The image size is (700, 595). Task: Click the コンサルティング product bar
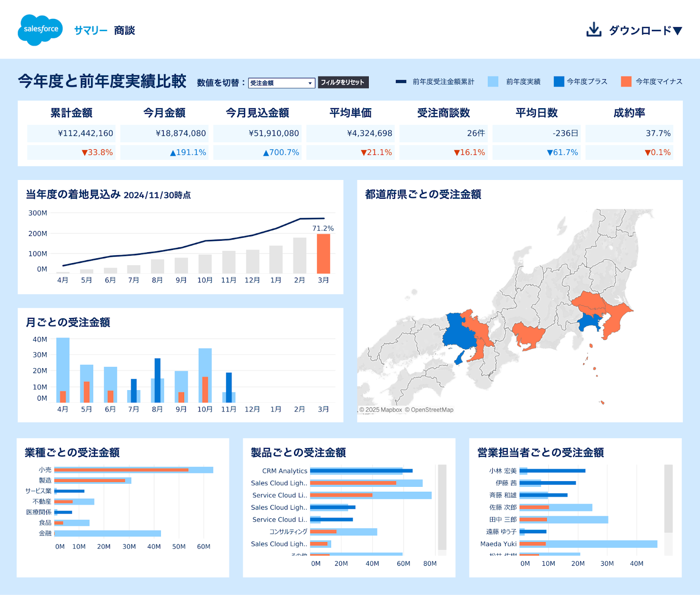tap(343, 532)
